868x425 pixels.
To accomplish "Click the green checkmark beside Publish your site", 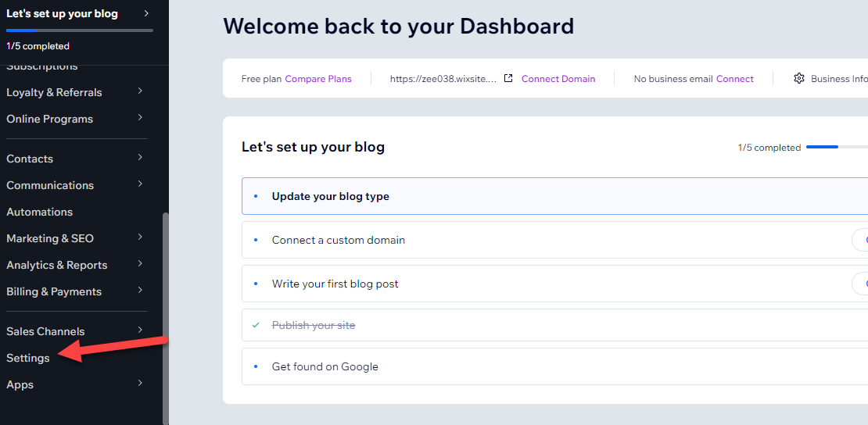I will 255,325.
